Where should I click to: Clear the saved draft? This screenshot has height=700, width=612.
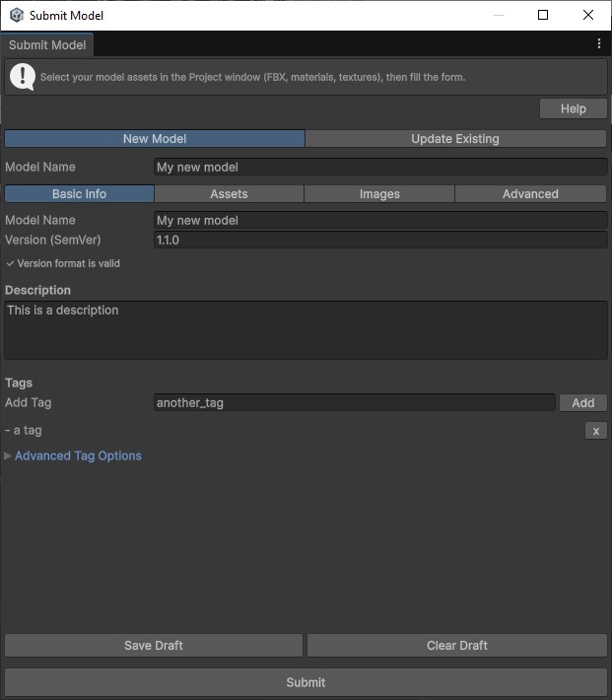point(456,646)
